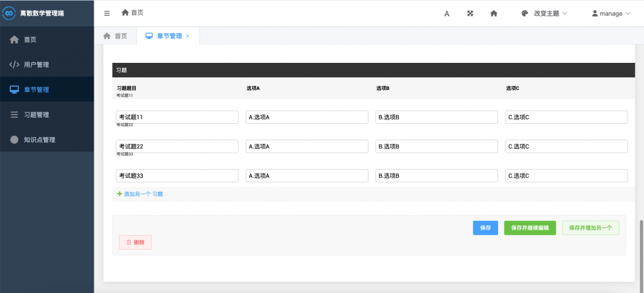Image resolution: width=644 pixels, height=293 pixels.
Task: Click C.选项C field in 考试题22 row
Action: click(567, 146)
